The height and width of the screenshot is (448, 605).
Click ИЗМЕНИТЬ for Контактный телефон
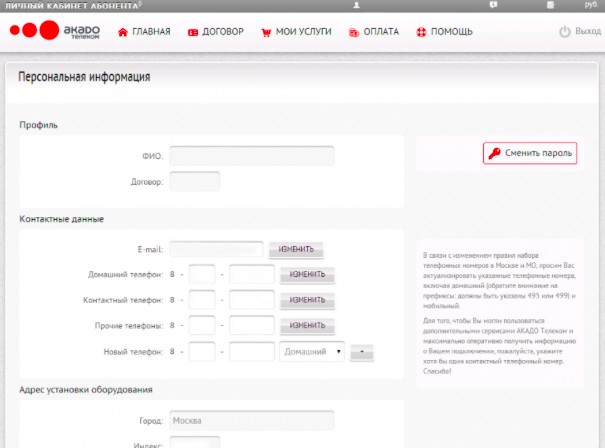click(307, 300)
